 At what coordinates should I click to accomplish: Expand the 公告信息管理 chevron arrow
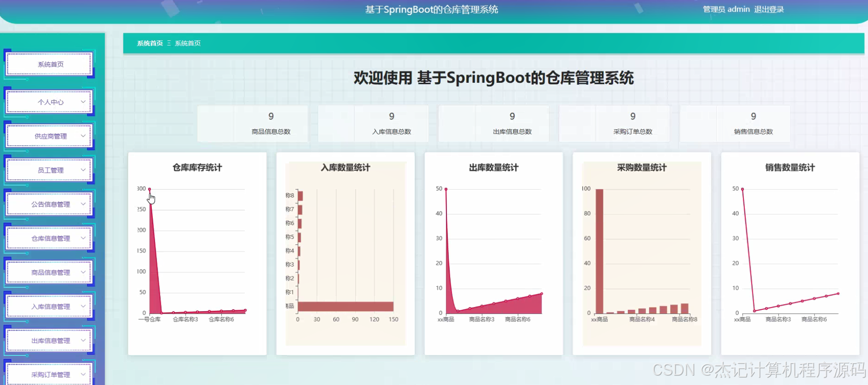[x=83, y=204]
